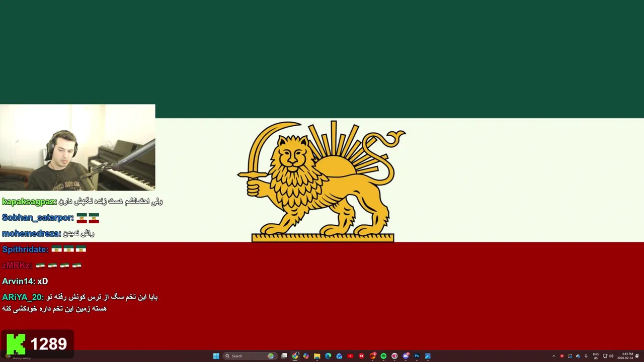Viewport: 644px width, 362px height.
Task: Open the YouTube taskbar icon
Action: coord(350,356)
